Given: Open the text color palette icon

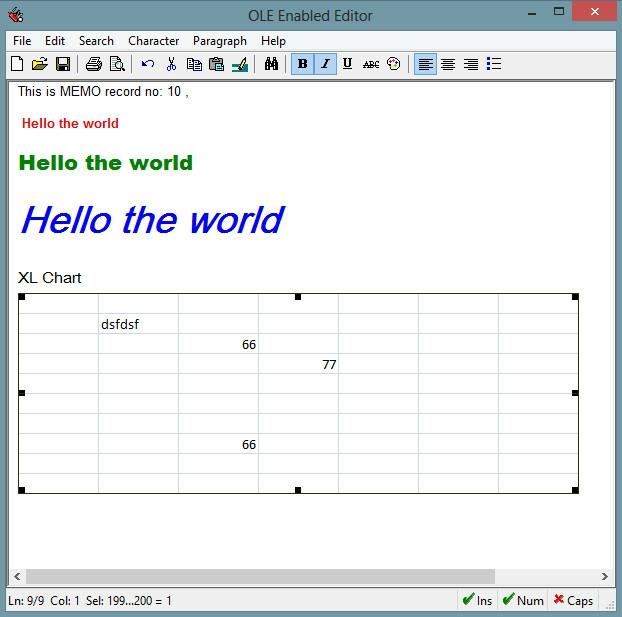Looking at the screenshot, I should (x=394, y=64).
